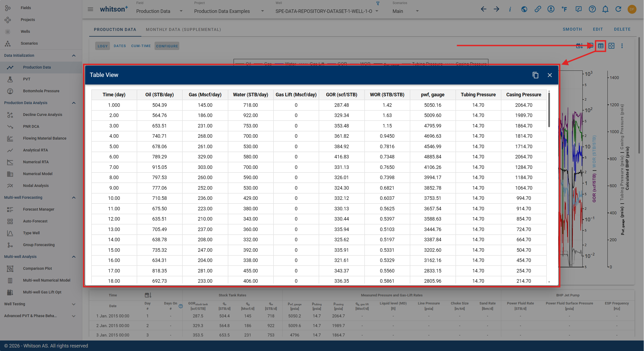
Task: Click the DELETE button
Action: (622, 29)
